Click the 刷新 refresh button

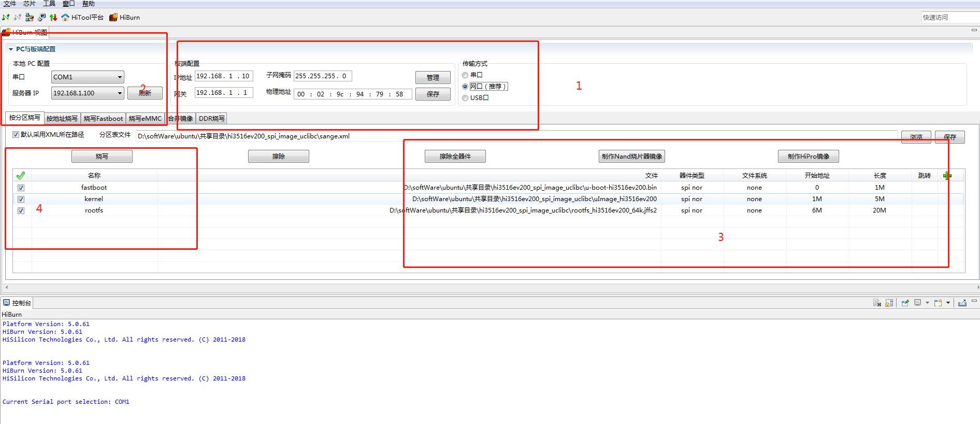[x=145, y=93]
